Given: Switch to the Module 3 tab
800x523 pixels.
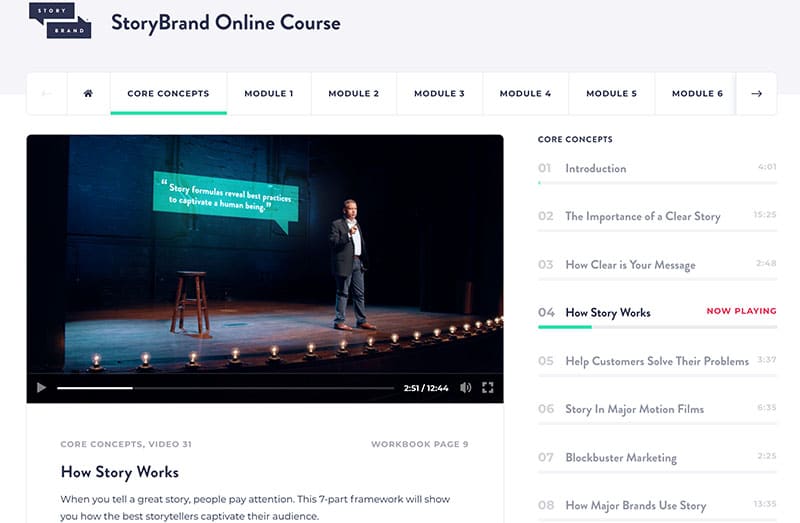Looking at the screenshot, I should point(439,93).
